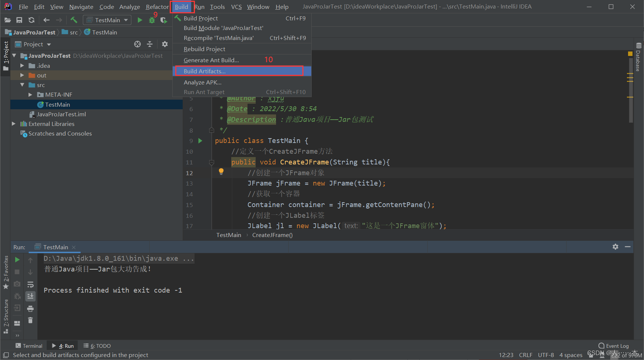Viewport: 644px width, 360px height.
Task: Expand External Libraries node
Action: [x=14, y=124]
